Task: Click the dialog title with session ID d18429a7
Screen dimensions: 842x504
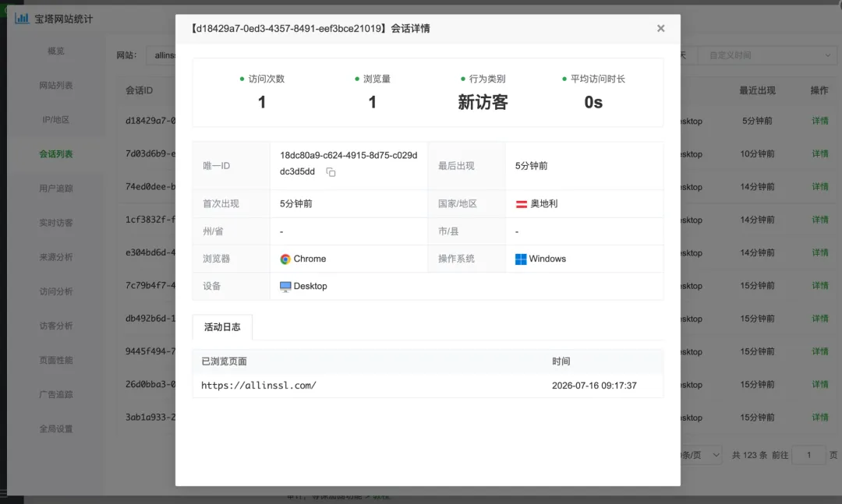Action: pyautogui.click(x=310, y=29)
